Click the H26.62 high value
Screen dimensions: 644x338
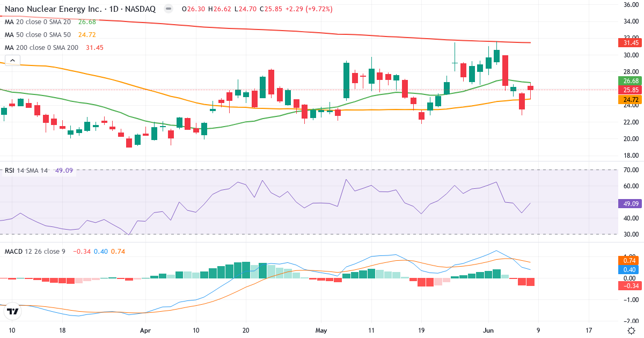pyautogui.click(x=220, y=9)
